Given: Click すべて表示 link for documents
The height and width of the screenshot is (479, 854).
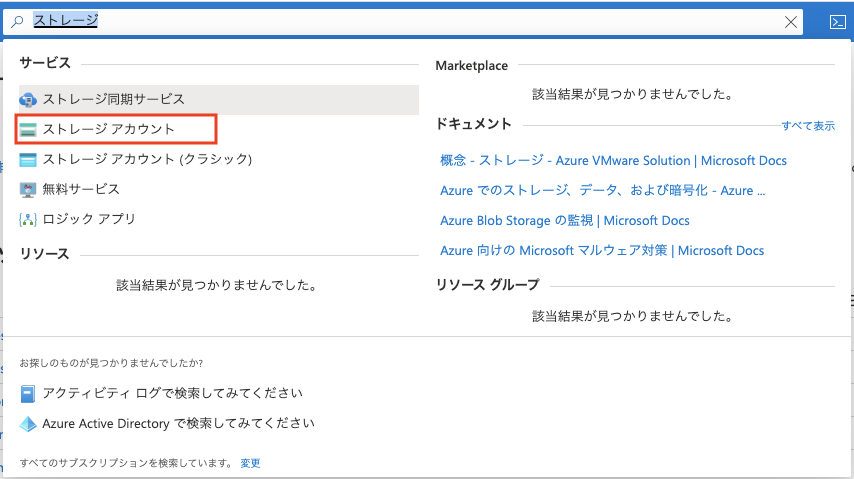Looking at the screenshot, I should 808,126.
